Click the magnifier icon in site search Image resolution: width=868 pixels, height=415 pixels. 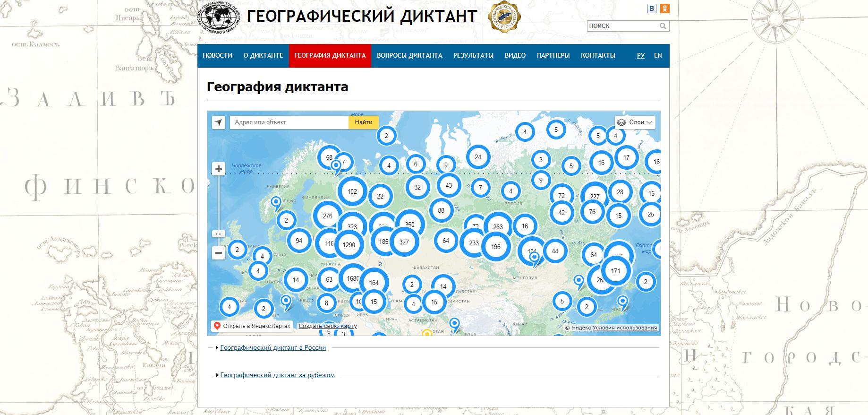tap(663, 26)
